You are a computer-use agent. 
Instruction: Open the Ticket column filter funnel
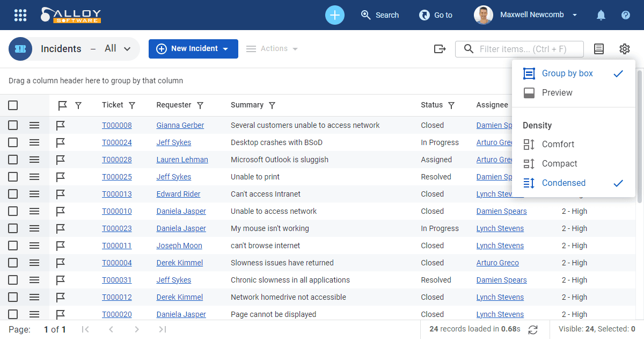point(132,105)
